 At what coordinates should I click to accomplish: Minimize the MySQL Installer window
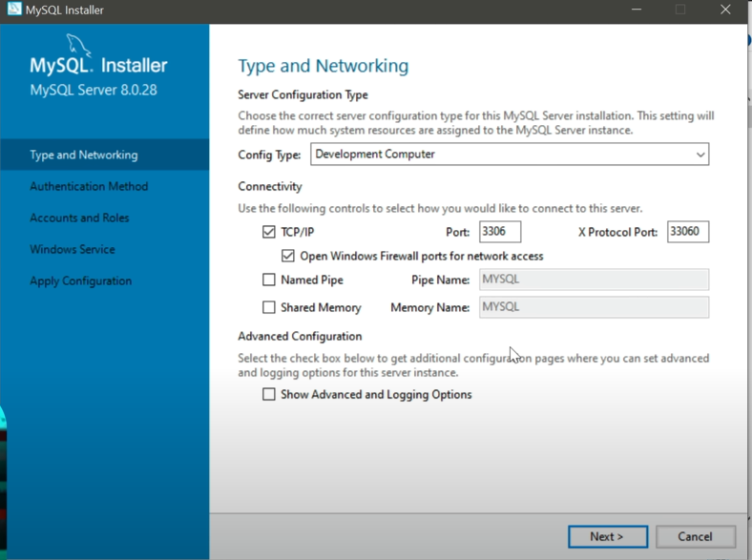(x=637, y=10)
